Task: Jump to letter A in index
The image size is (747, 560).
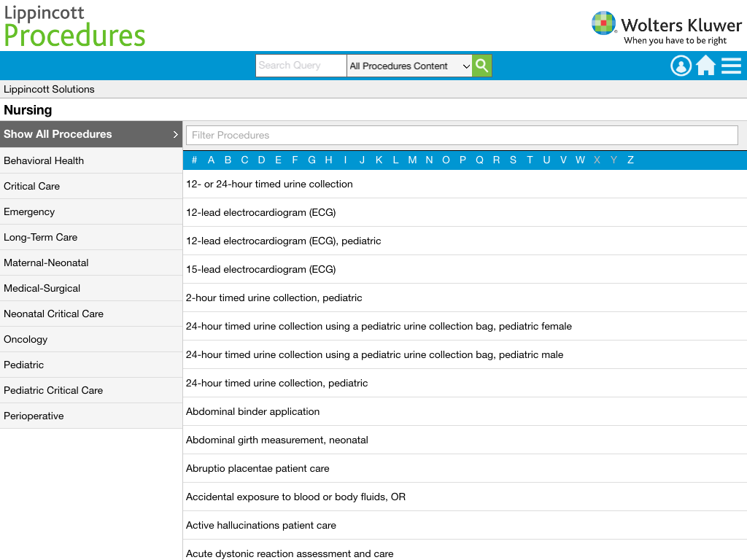Action: click(211, 160)
